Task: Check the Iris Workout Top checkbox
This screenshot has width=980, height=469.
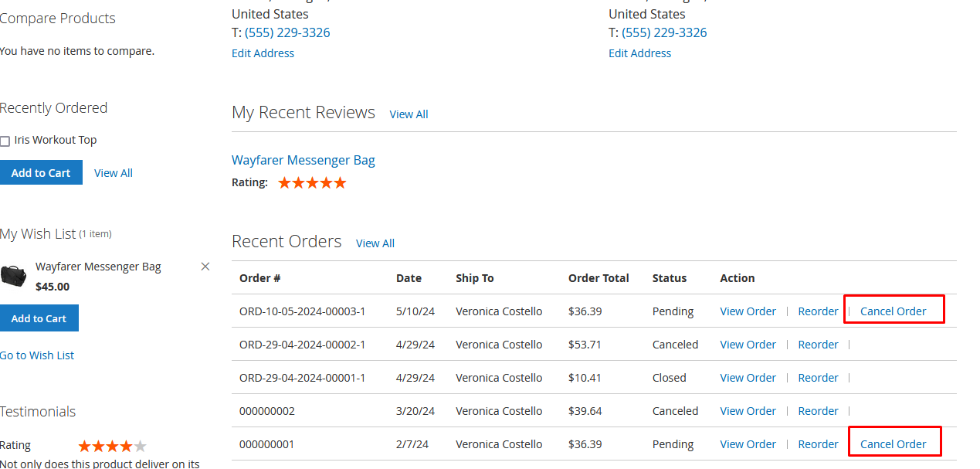Action: (x=5, y=141)
